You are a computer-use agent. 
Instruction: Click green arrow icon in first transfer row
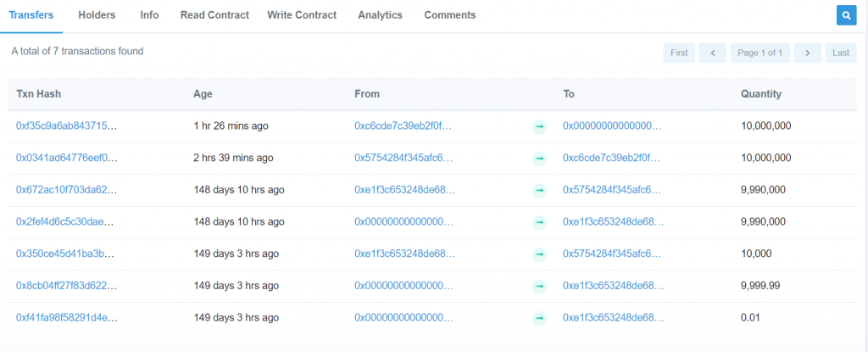pyautogui.click(x=539, y=126)
